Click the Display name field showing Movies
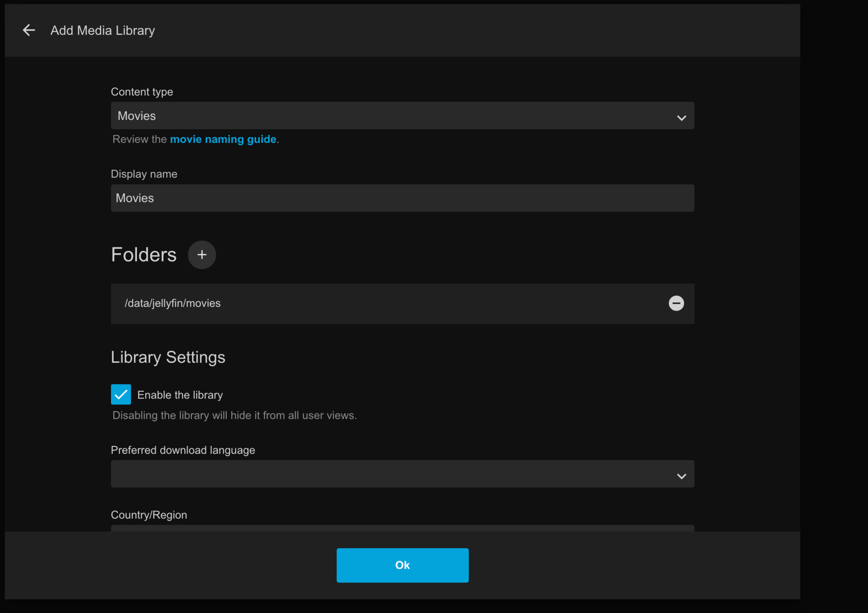 (x=403, y=198)
